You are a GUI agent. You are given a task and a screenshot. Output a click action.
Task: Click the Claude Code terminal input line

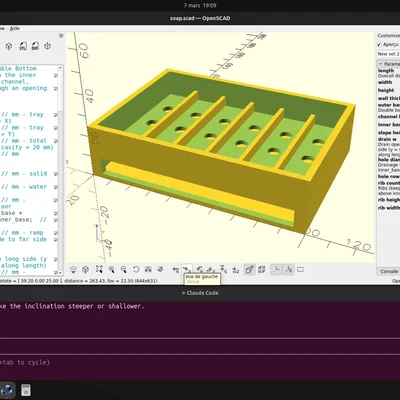coord(200,346)
